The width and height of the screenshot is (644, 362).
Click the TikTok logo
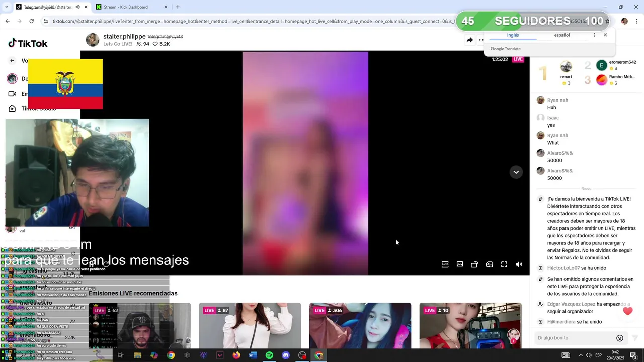coord(28,43)
